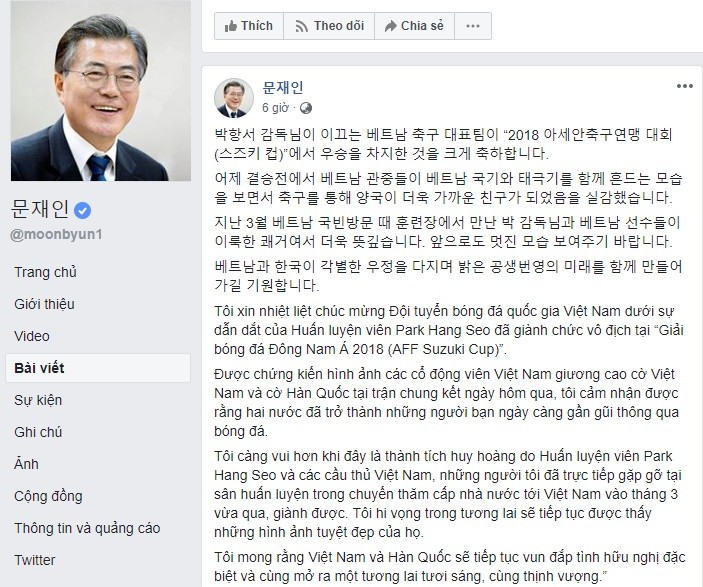Open the Ảnh photos section
Image resolution: width=703 pixels, height=587 pixels.
pyautogui.click(x=26, y=464)
